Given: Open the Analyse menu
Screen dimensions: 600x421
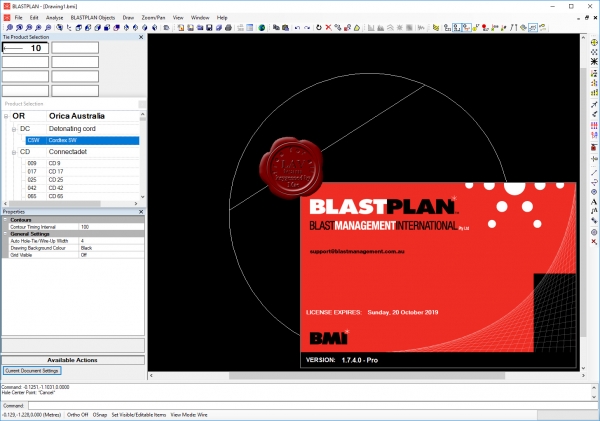Looking at the screenshot, I should click(54, 18).
